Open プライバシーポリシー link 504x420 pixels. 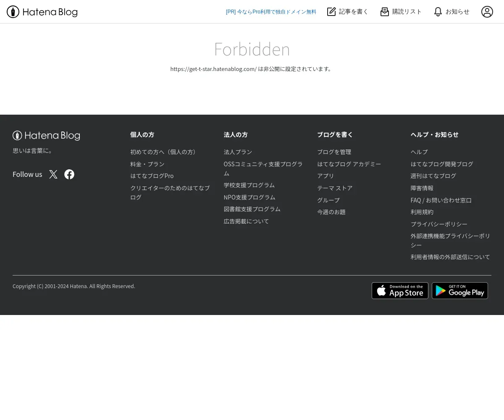439,224
